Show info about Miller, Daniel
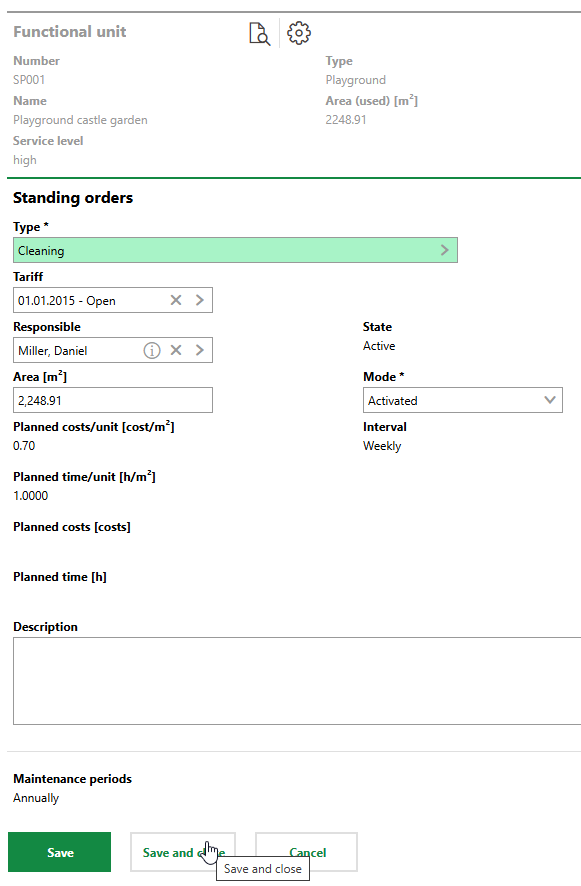Viewport: 581px width, 886px height. 151,350
